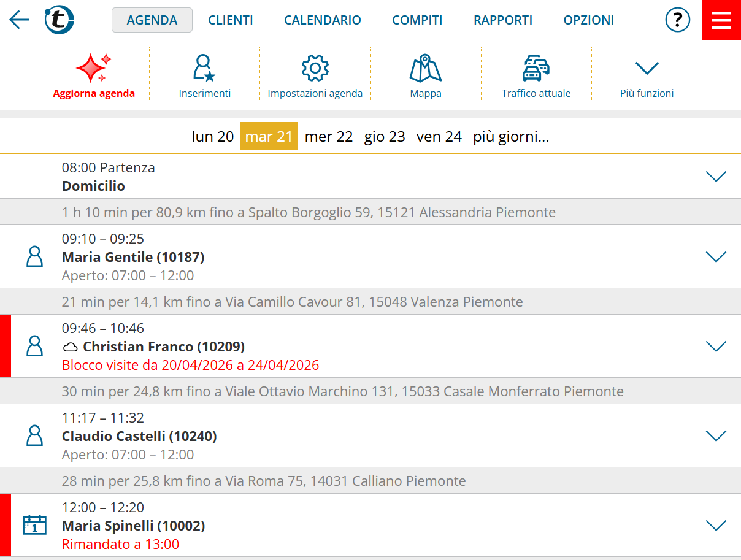Image resolution: width=741 pixels, height=560 pixels.
Task: Click più giorni… link
Action: pyautogui.click(x=511, y=136)
